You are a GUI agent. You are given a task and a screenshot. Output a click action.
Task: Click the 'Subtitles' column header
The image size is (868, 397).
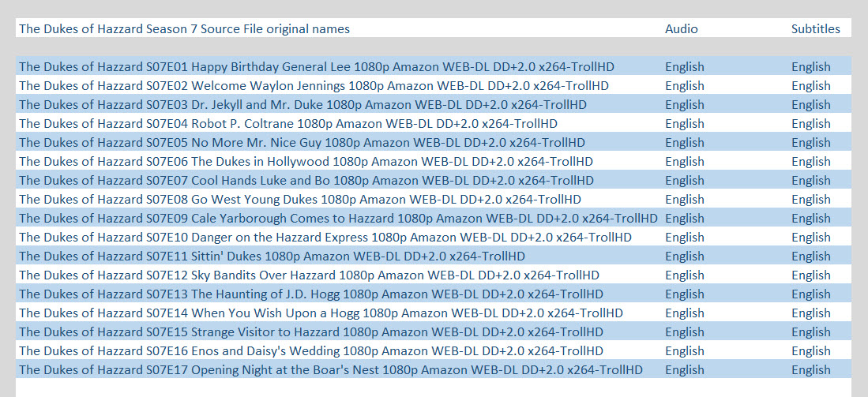pos(815,28)
